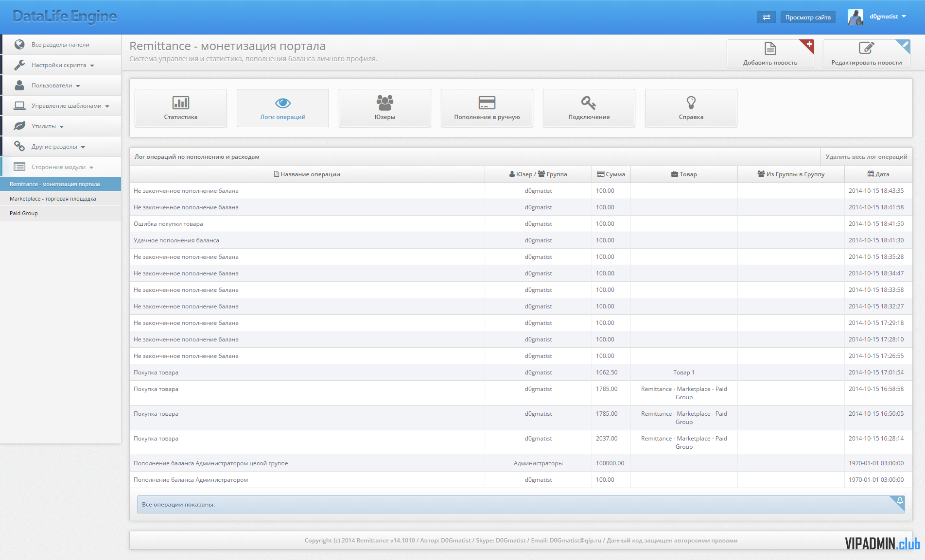Click the Редактировать новости button label
This screenshot has height=560, width=925.
[866, 63]
